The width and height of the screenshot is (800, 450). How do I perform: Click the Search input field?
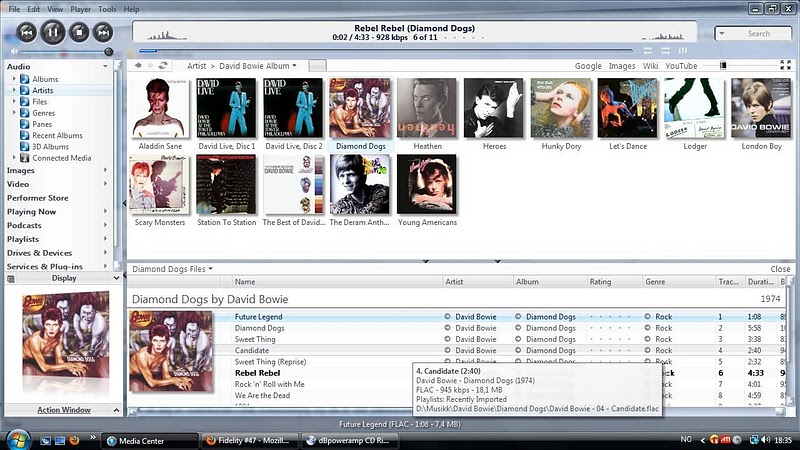point(759,34)
